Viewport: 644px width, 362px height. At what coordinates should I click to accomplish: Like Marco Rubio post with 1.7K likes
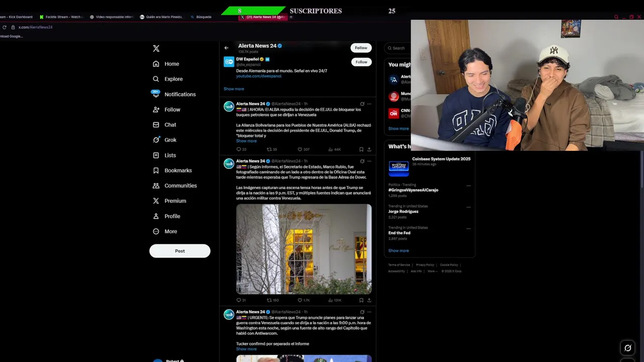coord(303,300)
